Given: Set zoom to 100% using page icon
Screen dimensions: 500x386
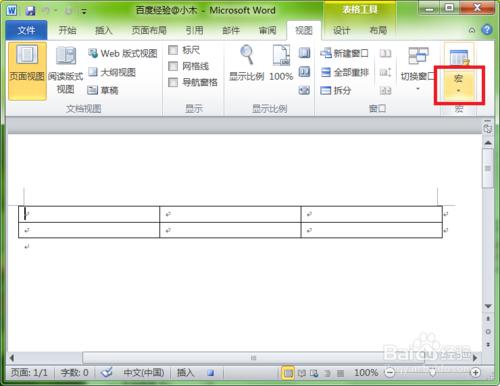Looking at the screenshot, I should (x=281, y=63).
